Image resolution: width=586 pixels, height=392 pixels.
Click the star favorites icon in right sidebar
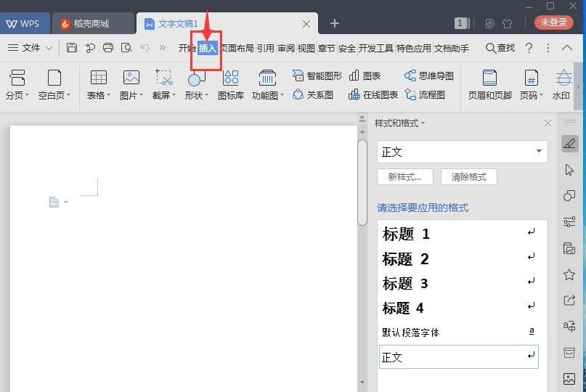coord(569,274)
